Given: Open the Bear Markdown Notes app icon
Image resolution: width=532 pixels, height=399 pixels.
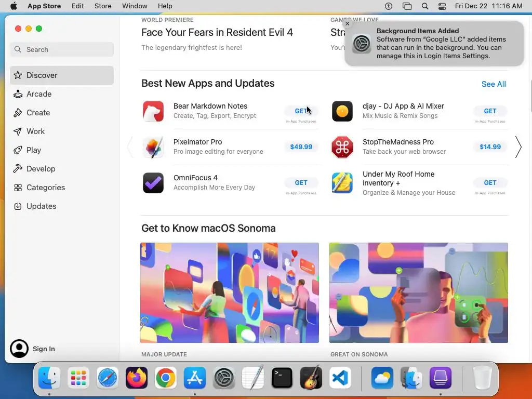Looking at the screenshot, I should coord(153,111).
